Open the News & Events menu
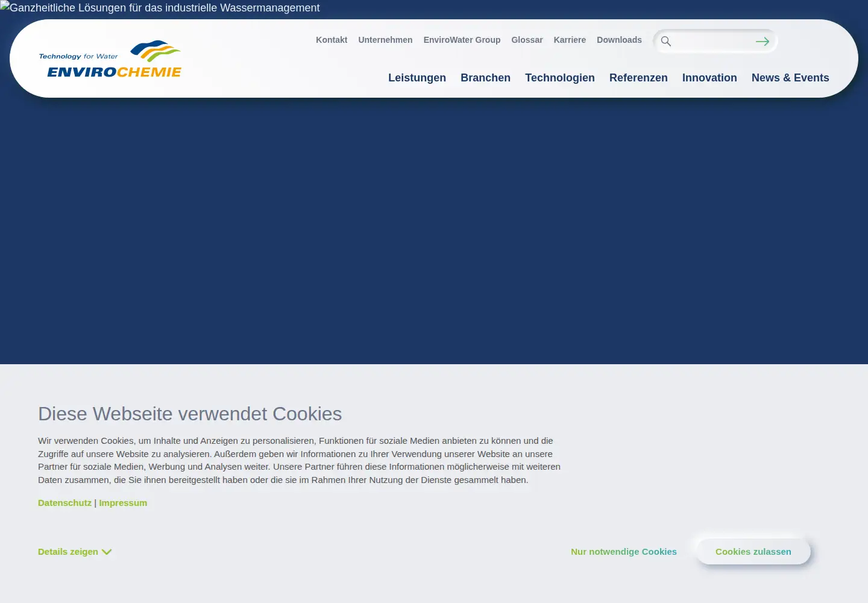 click(790, 78)
